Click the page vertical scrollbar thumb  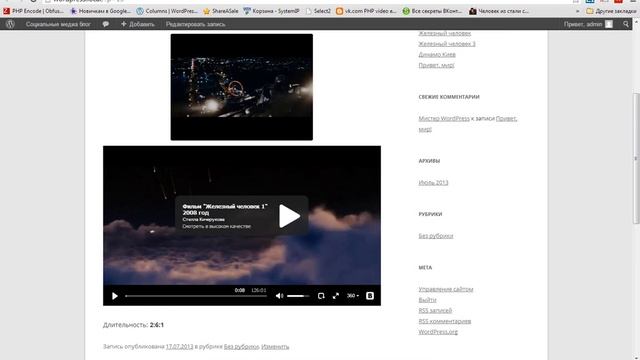coord(636,158)
